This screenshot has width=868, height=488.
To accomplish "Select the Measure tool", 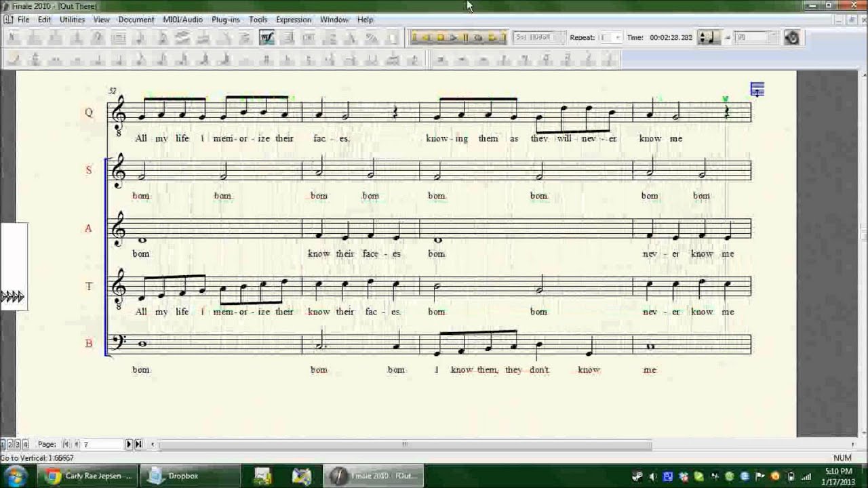I will [119, 38].
